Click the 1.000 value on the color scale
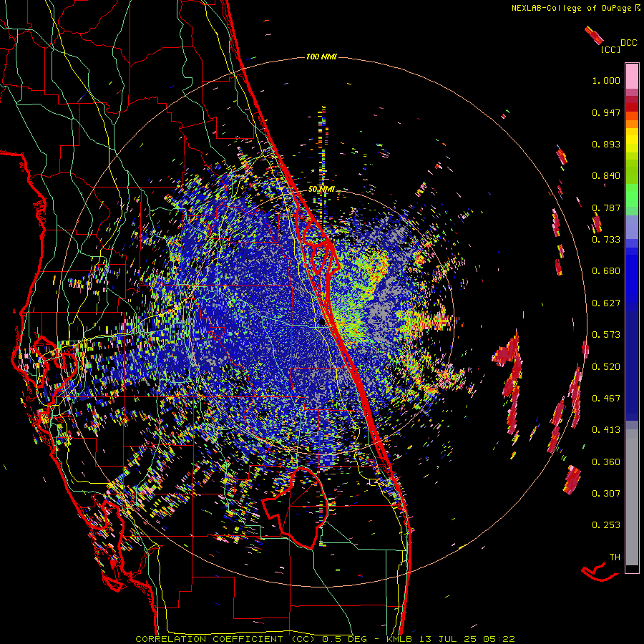 click(606, 80)
